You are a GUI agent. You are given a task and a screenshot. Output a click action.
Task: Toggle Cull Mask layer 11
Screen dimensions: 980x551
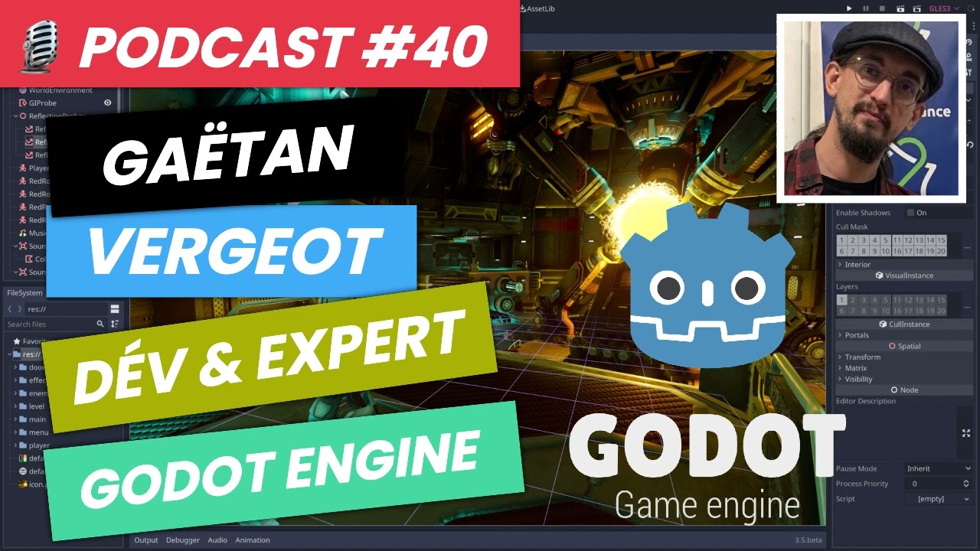[897, 240]
